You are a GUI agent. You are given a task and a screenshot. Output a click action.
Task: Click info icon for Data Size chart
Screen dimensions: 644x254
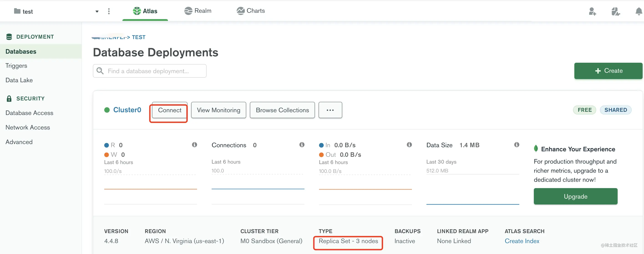coord(517,145)
